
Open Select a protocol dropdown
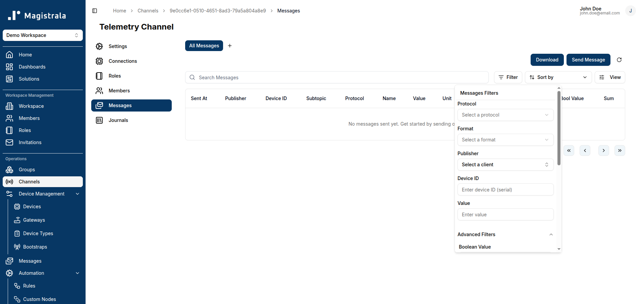(505, 115)
